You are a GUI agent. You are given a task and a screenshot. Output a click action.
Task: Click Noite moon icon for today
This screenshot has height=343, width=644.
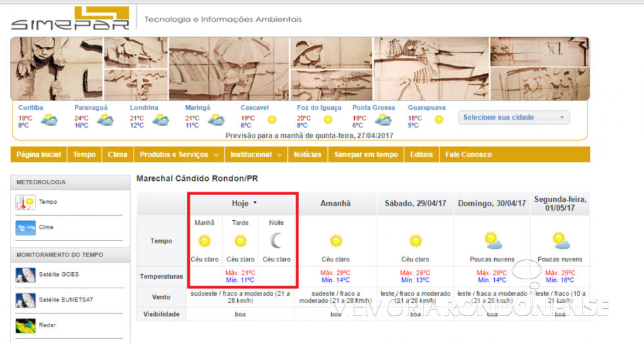[x=277, y=240]
